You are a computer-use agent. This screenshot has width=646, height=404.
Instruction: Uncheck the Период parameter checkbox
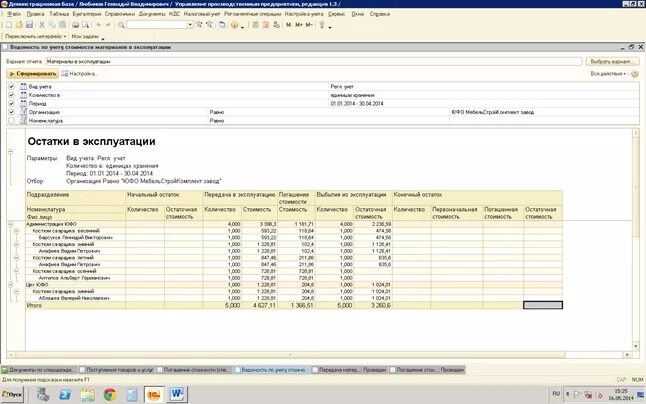[x=12, y=103]
